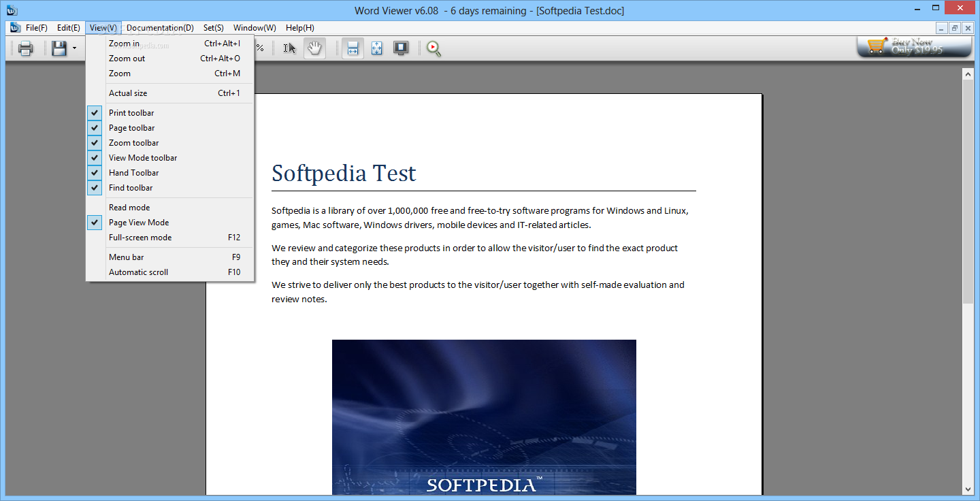The image size is (980, 501).
Task: Open the File(F) menu
Action: [x=37, y=28]
